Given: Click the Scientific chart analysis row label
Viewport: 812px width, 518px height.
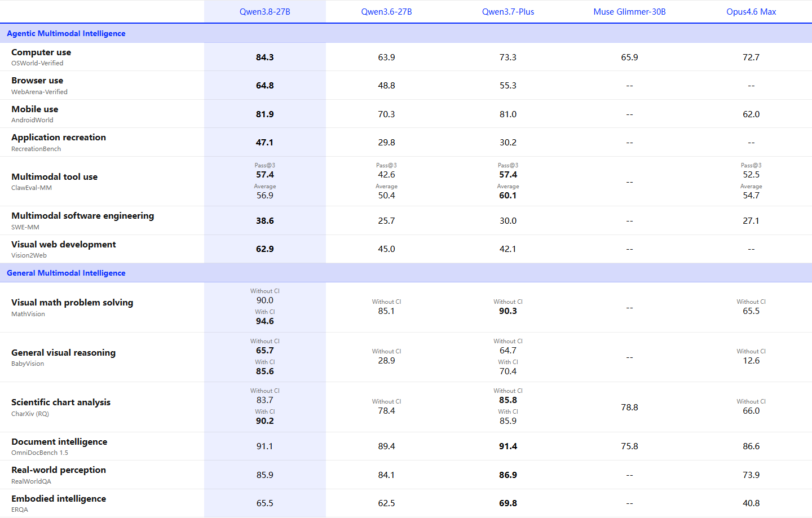Looking at the screenshot, I should click(x=61, y=402).
